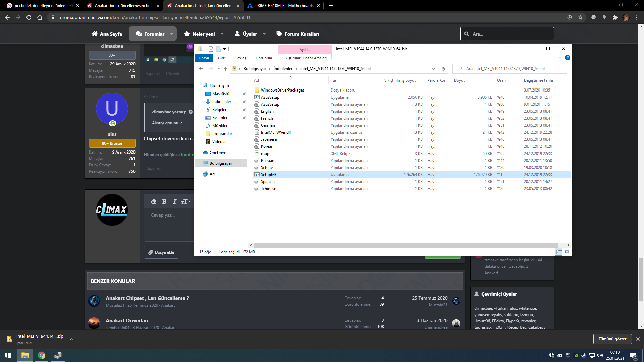
Task: Switch to large icons view button
Action: point(566,252)
